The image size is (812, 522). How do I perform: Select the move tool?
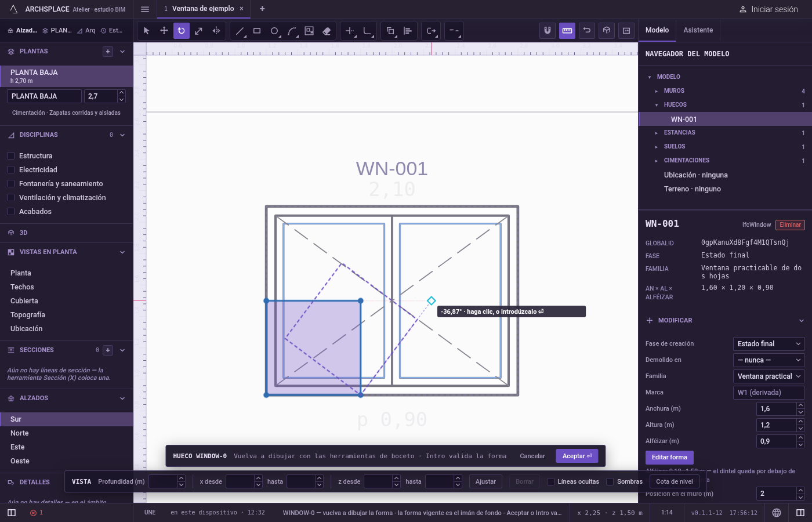click(x=164, y=31)
